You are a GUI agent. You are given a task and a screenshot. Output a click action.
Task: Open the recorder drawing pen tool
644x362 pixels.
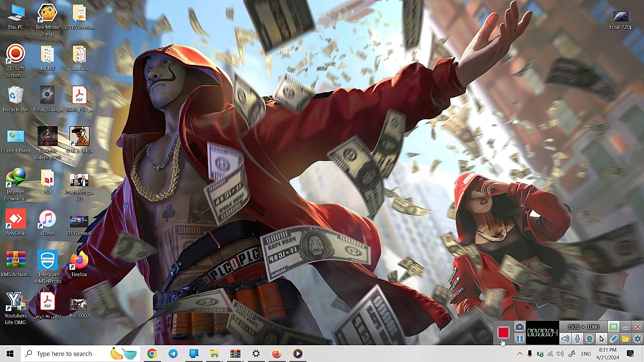(x=613, y=339)
